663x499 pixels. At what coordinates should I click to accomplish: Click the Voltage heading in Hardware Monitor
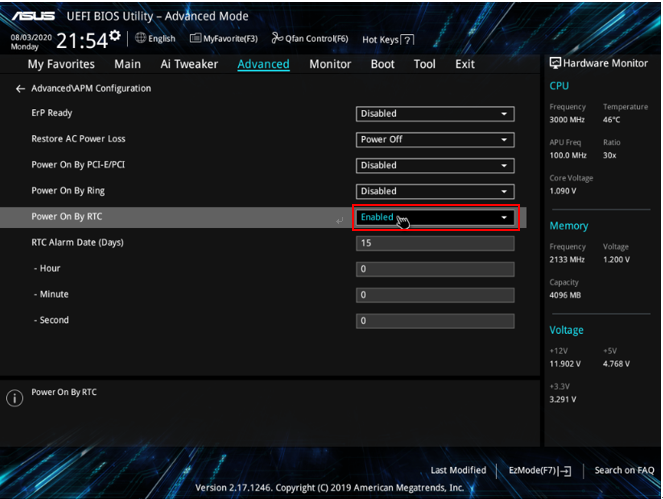566,330
